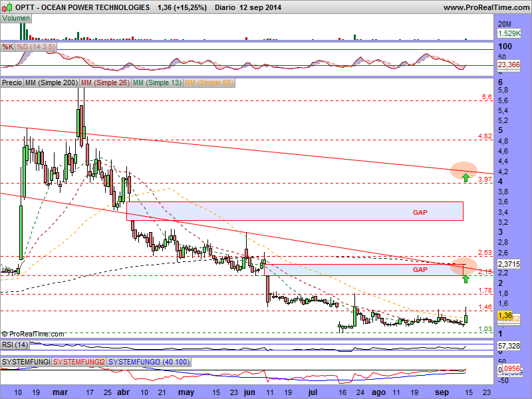Select the RSI (14) indicator label
This screenshot has height=399, width=532.
pos(15,345)
